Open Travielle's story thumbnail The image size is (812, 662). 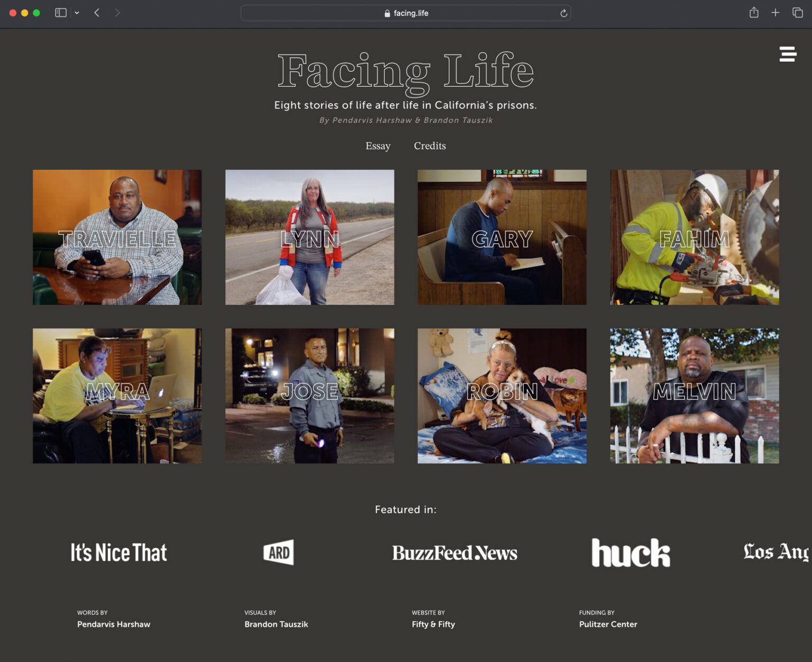point(117,237)
